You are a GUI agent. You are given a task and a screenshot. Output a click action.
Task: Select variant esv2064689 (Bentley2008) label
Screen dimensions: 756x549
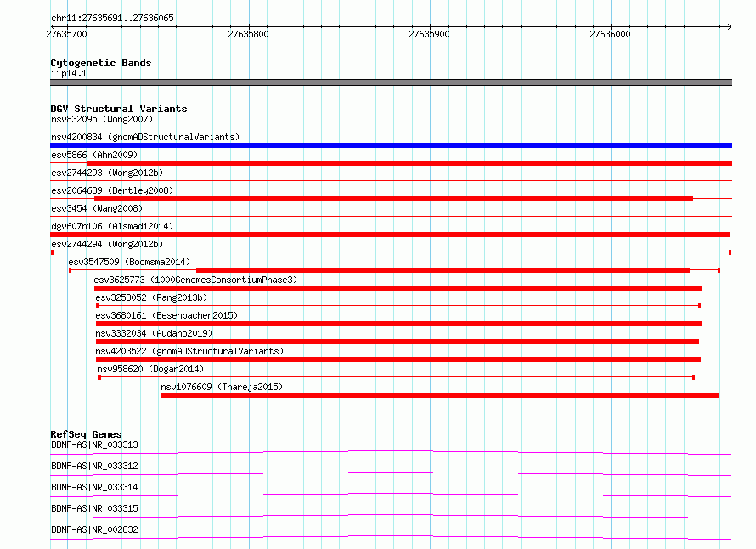click(x=112, y=190)
